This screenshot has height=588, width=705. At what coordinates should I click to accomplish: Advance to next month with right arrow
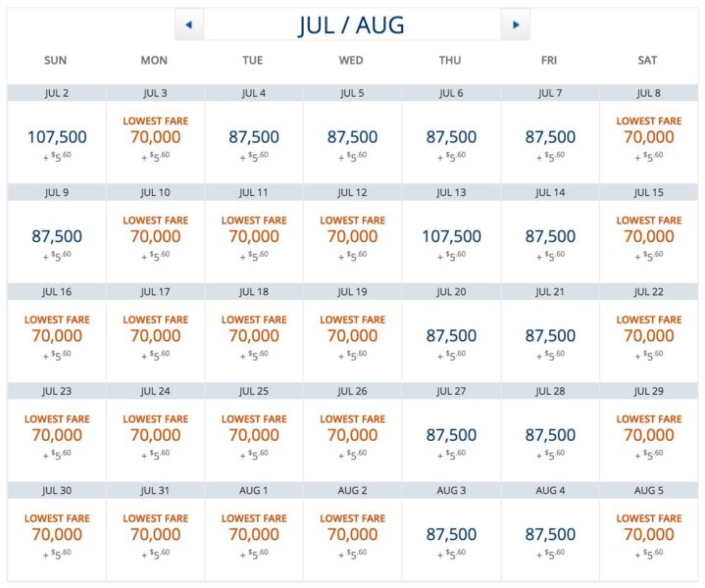516,24
